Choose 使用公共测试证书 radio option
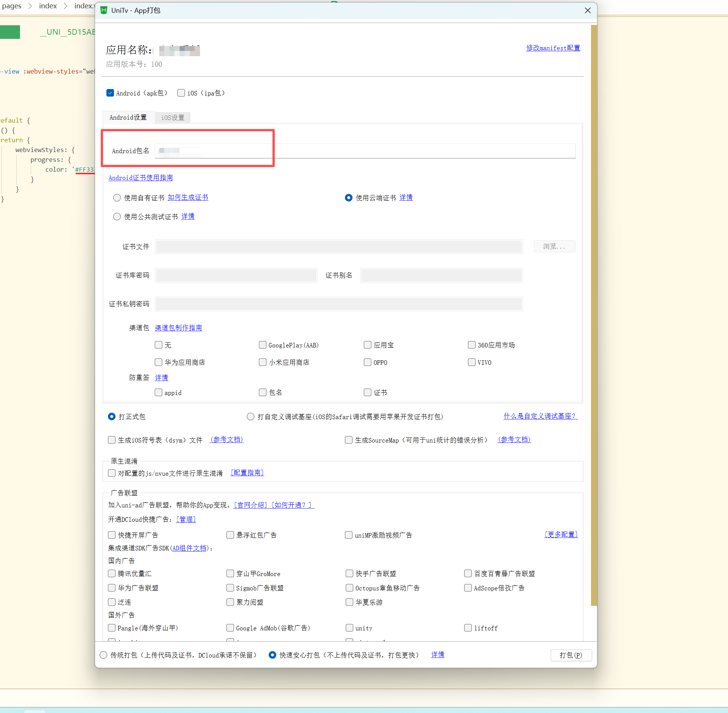 point(117,217)
